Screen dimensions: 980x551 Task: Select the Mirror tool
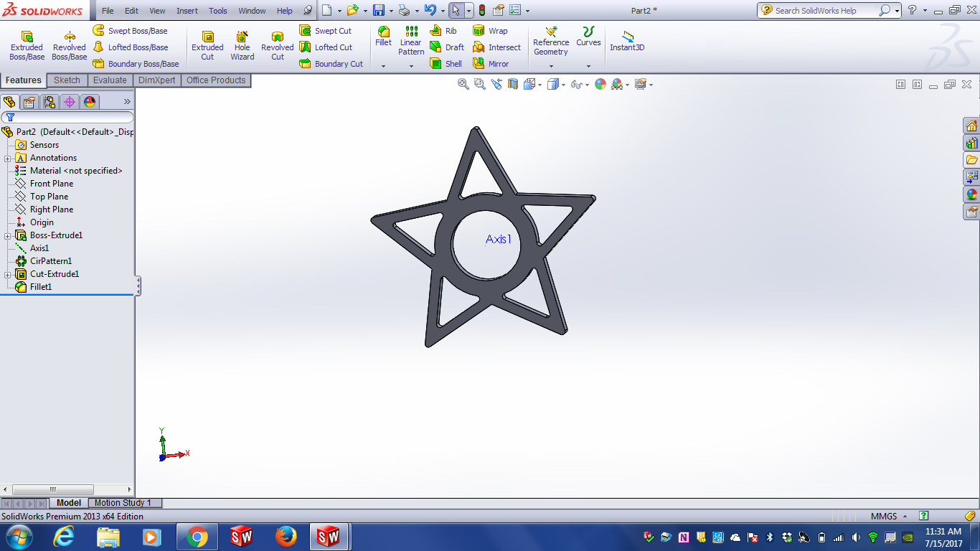pyautogui.click(x=491, y=64)
